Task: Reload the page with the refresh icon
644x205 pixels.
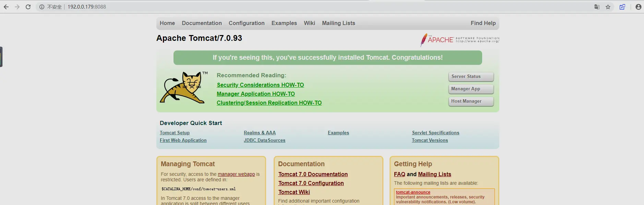Action: 28,7
